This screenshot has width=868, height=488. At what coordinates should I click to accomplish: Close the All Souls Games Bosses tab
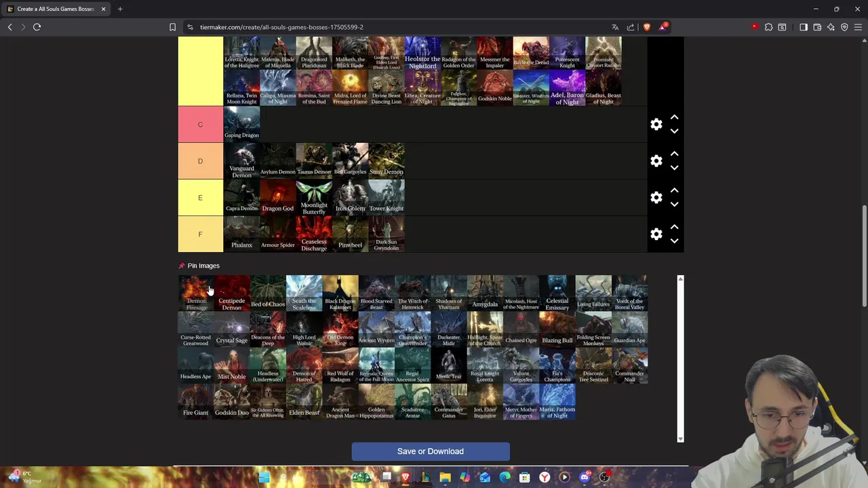(x=103, y=9)
